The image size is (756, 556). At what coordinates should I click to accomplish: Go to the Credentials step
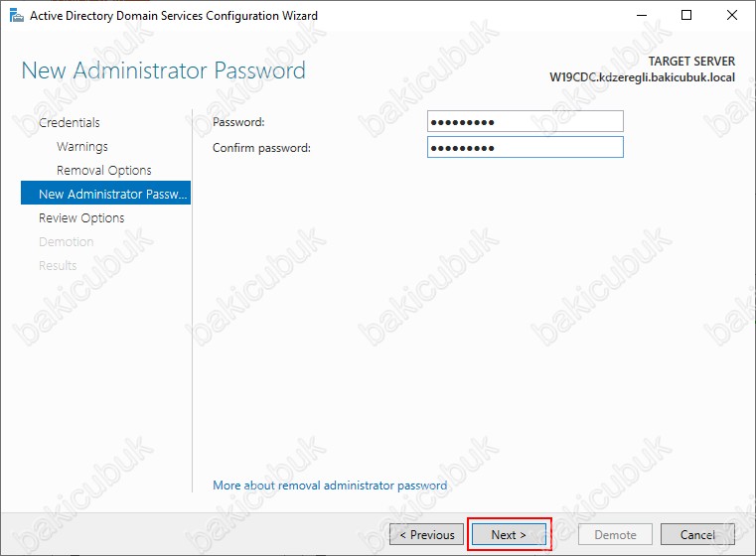[70, 122]
